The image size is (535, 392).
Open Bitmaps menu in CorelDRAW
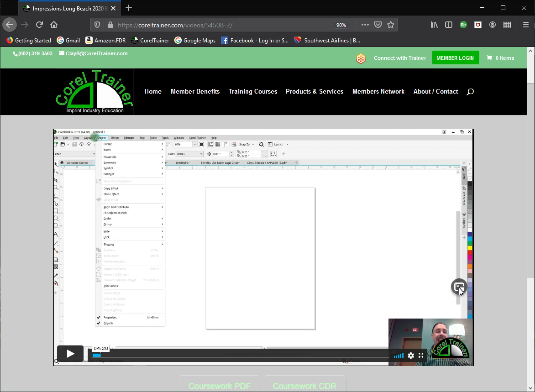tap(129, 138)
